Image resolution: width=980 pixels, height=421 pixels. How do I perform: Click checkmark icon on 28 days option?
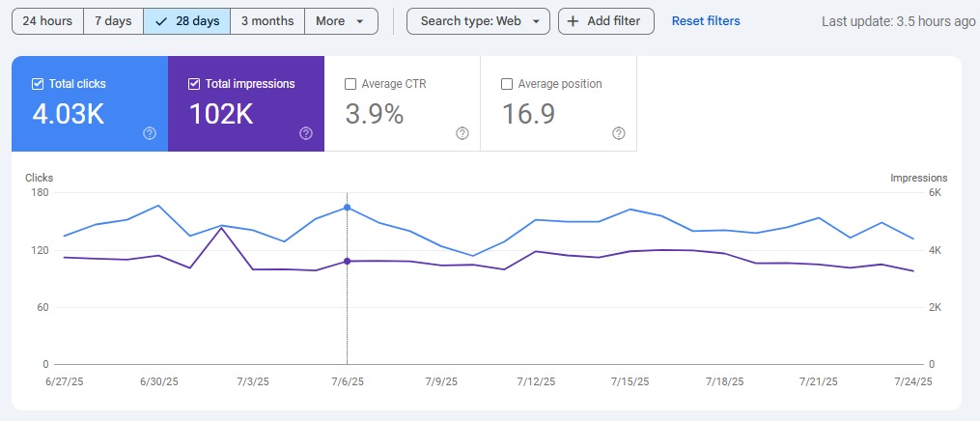click(161, 21)
